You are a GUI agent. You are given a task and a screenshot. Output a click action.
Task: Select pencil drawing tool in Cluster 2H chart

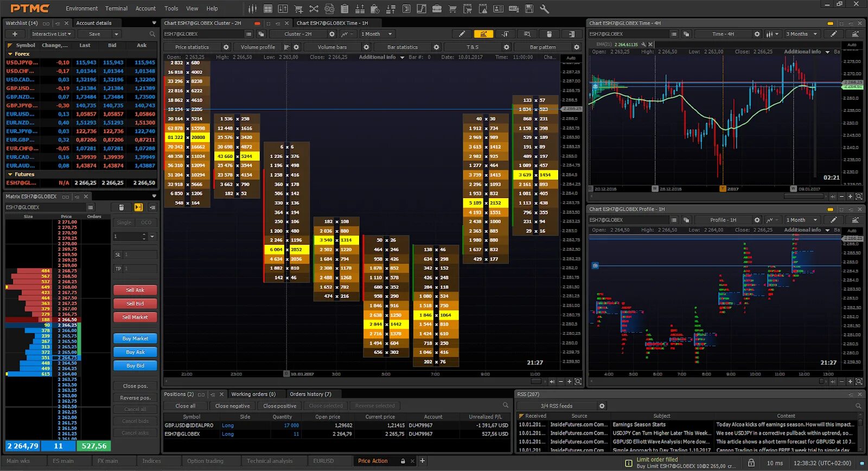[x=462, y=34]
